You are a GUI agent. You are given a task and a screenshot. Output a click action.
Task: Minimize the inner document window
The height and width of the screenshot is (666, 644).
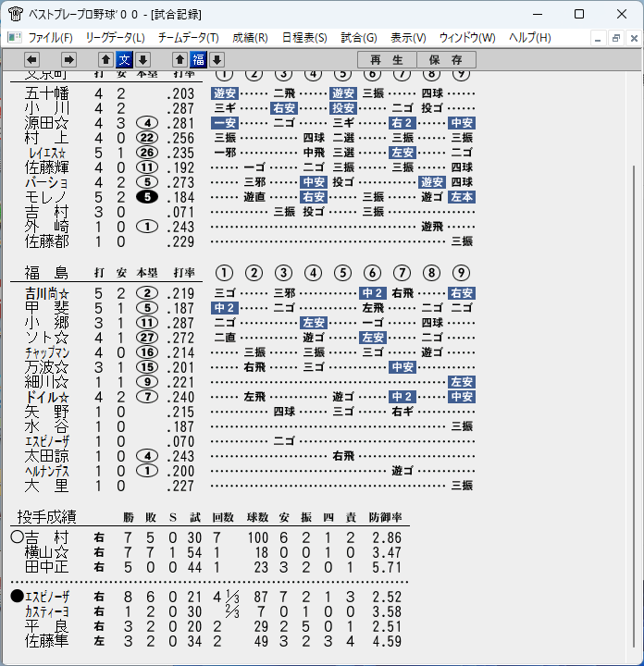click(x=598, y=38)
